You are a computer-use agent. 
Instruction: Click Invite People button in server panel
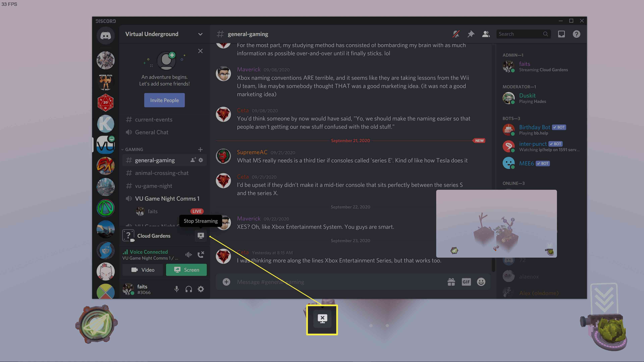pos(164,100)
